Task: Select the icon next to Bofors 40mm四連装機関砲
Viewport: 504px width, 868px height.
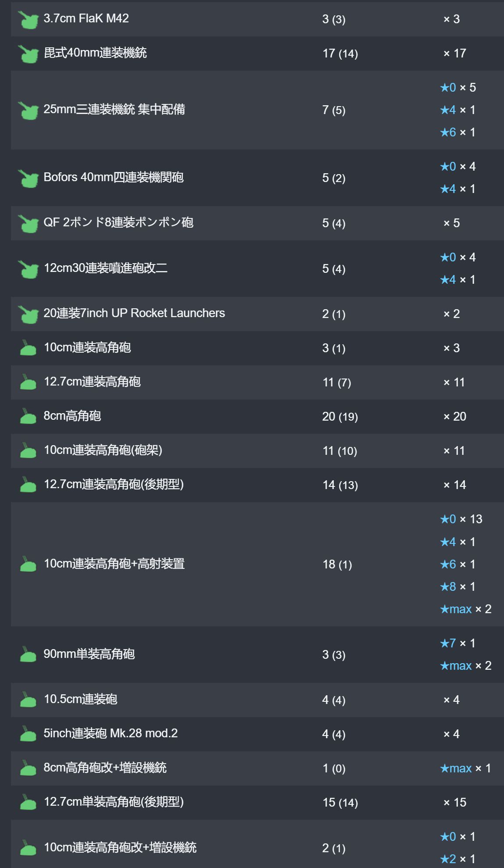Action: click(x=29, y=178)
